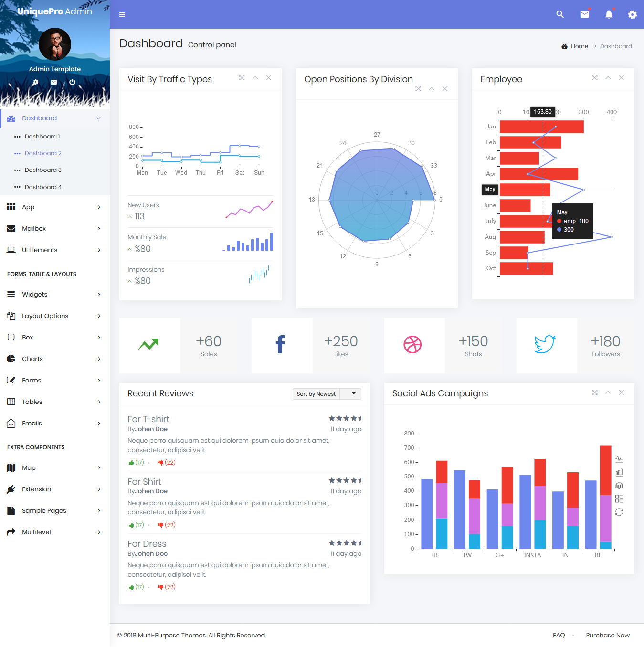This screenshot has width=644, height=647.
Task: Open Dashboard 1 submenu item
Action: pyautogui.click(x=55, y=137)
